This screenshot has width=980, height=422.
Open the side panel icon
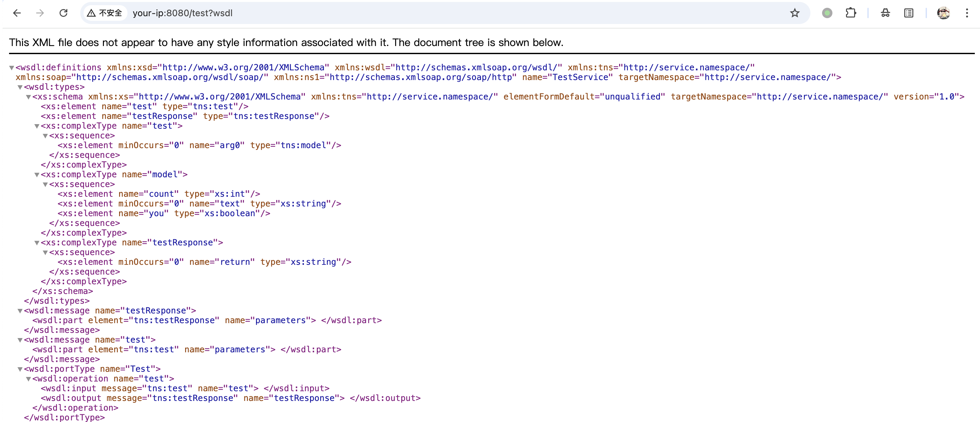coord(908,13)
